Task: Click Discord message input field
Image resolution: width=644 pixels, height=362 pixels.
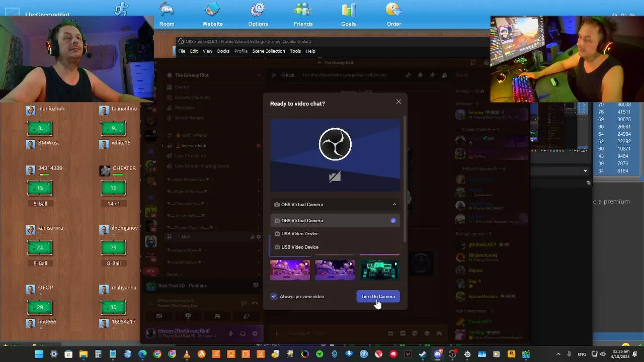Action: point(332,333)
